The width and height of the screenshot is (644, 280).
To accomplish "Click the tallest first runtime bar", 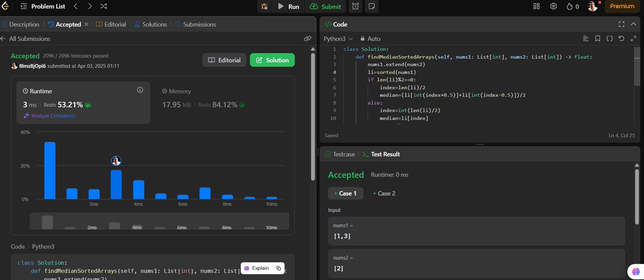I will tap(50, 170).
